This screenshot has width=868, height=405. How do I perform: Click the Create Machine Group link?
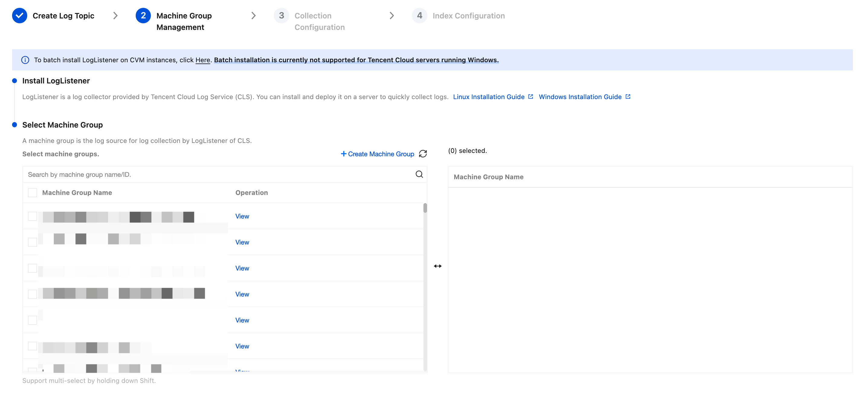click(377, 154)
